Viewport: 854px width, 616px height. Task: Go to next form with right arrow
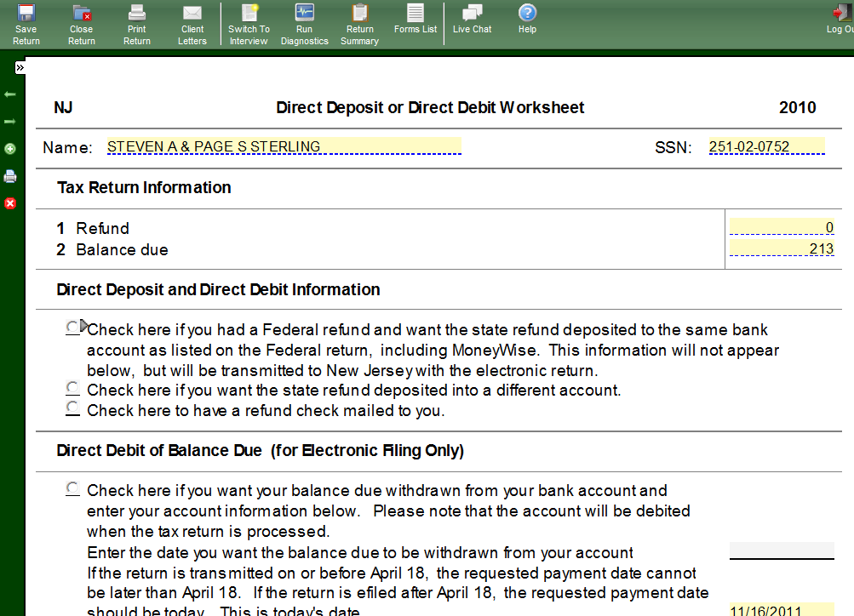click(10, 122)
